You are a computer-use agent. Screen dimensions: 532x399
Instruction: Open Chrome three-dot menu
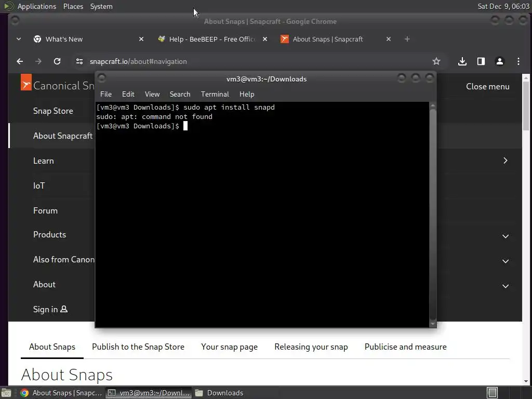[x=518, y=61]
